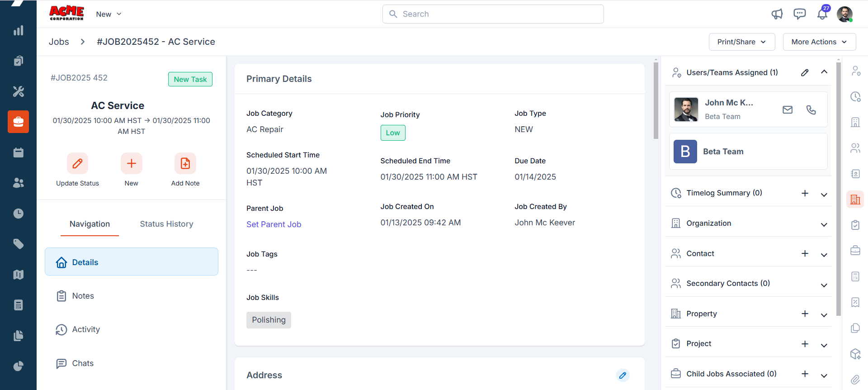Open the chat messages icon in header
The width and height of the screenshot is (868, 390).
point(799,14)
